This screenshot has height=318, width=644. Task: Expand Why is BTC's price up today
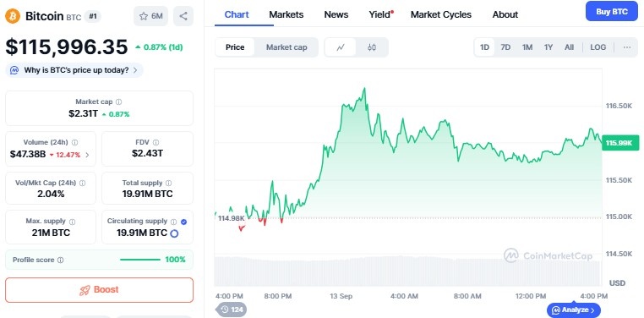[x=74, y=70]
